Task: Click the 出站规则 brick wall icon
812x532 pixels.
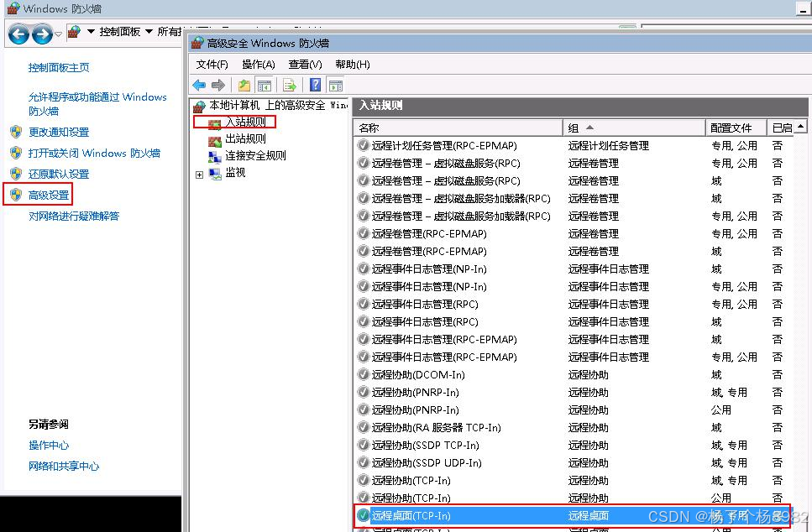Action: (215, 141)
